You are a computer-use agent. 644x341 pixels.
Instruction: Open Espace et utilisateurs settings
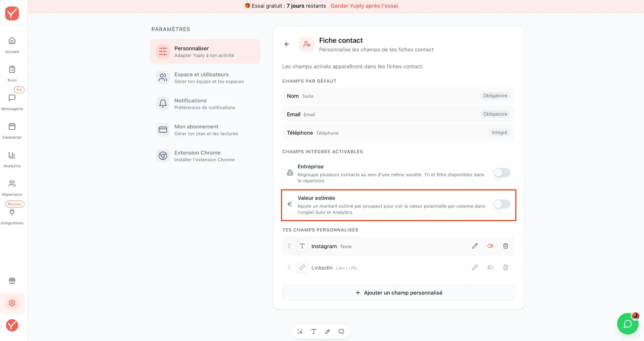click(205, 78)
